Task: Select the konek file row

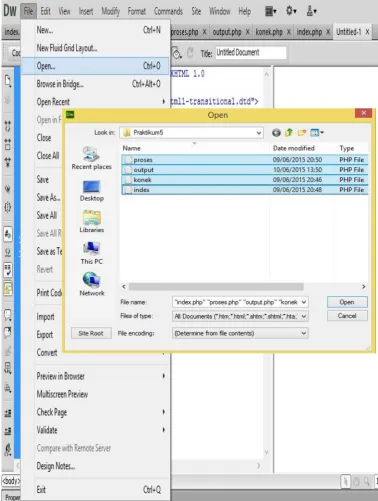Action: coord(245,180)
